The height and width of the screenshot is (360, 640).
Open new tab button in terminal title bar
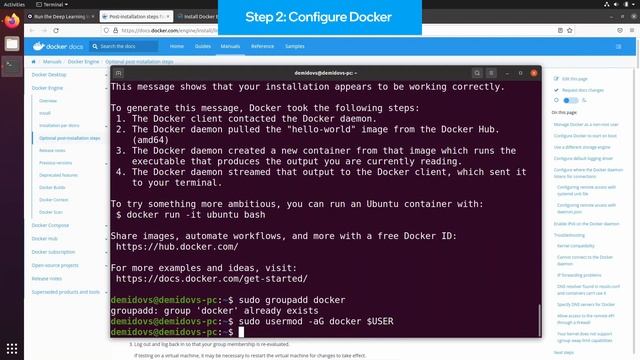tap(118, 73)
